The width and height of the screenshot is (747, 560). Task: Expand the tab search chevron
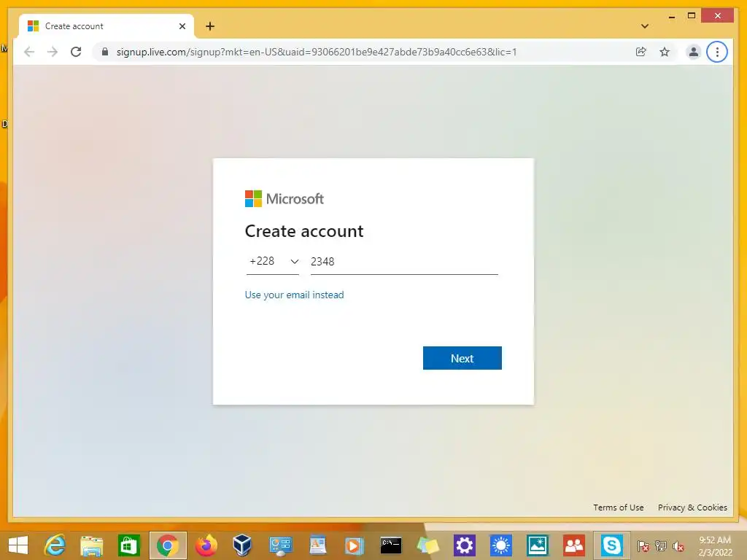pyautogui.click(x=645, y=26)
